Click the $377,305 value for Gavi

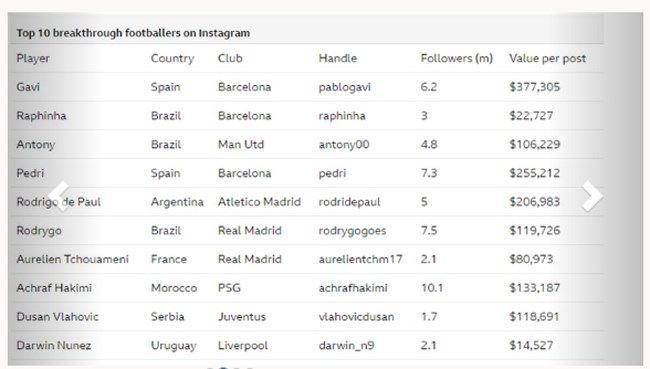coord(535,87)
